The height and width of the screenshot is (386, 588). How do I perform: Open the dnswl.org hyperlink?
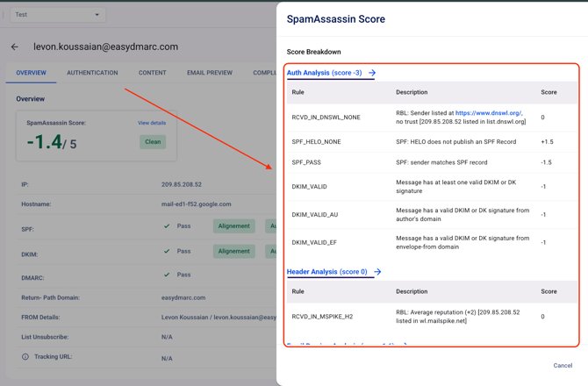tap(488, 113)
